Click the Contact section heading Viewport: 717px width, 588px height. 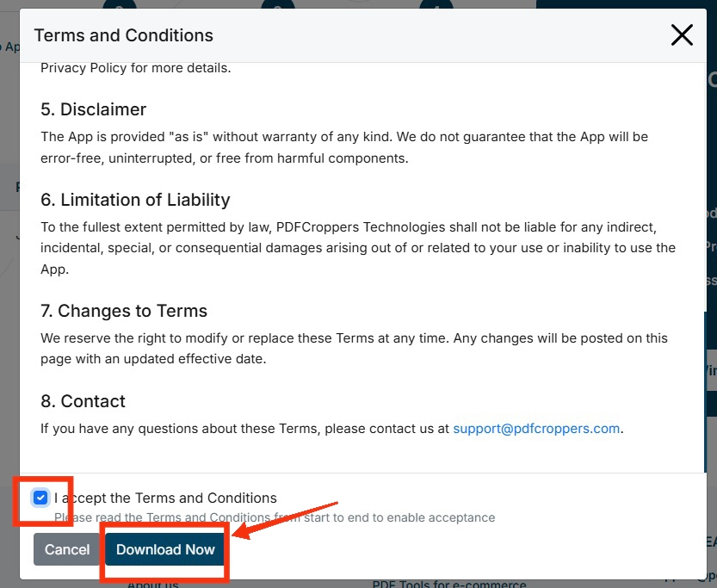(x=83, y=400)
